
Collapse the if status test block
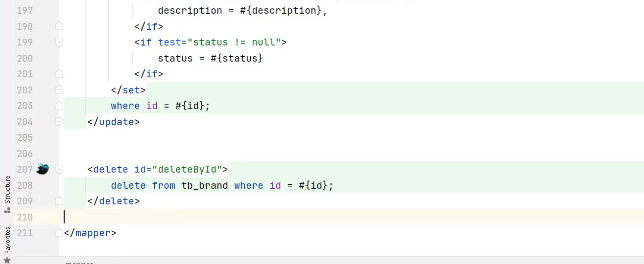[x=59, y=43]
